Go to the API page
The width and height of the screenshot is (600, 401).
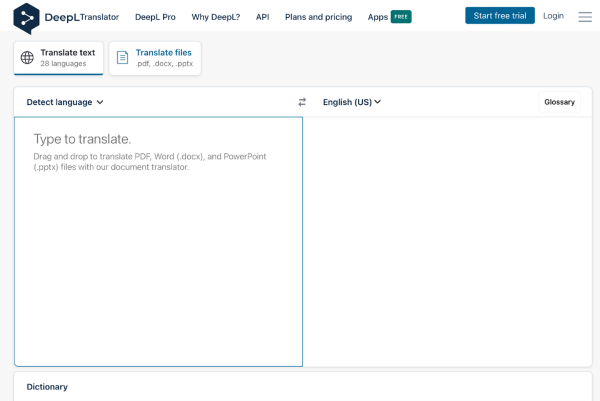pyautogui.click(x=262, y=17)
